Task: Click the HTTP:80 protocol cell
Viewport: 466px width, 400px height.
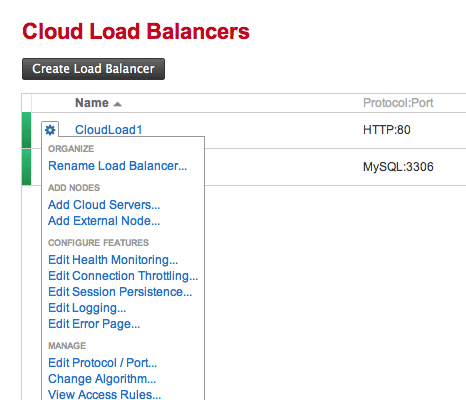Action: [387, 130]
